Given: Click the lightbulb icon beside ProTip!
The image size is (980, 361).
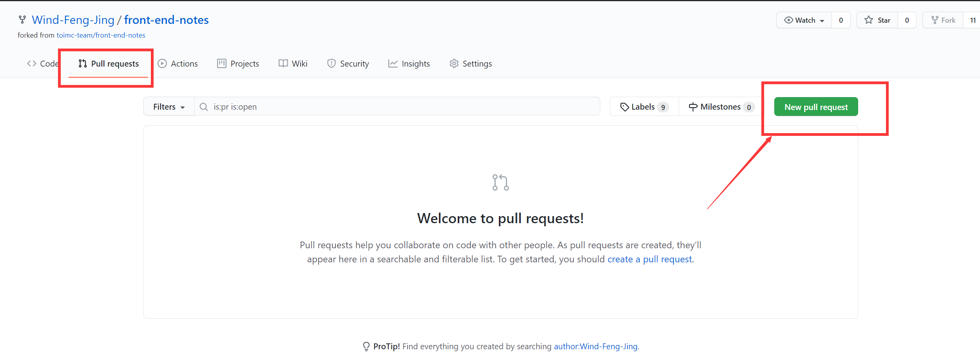Looking at the screenshot, I should coord(366,347).
